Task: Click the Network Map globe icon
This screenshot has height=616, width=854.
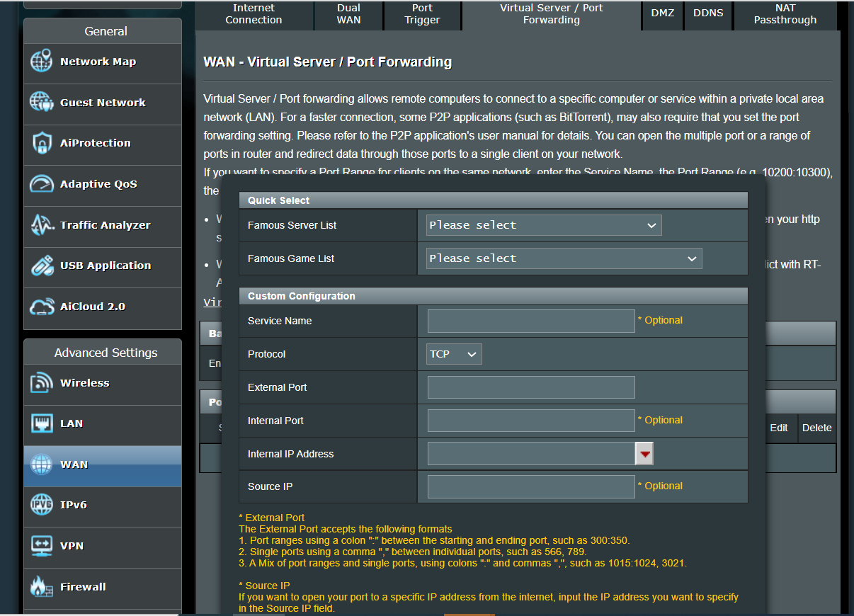Action: (42, 62)
